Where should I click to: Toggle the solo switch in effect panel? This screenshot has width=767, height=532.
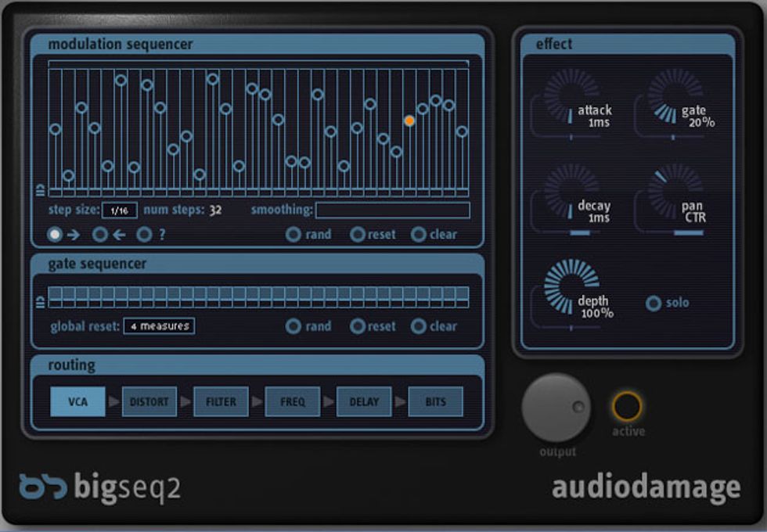pyautogui.click(x=654, y=304)
